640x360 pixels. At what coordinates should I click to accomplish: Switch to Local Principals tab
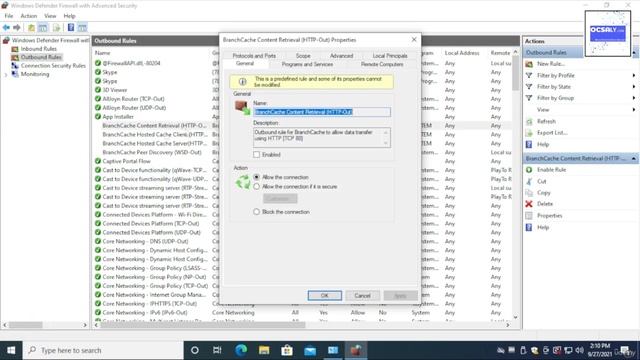(x=390, y=56)
